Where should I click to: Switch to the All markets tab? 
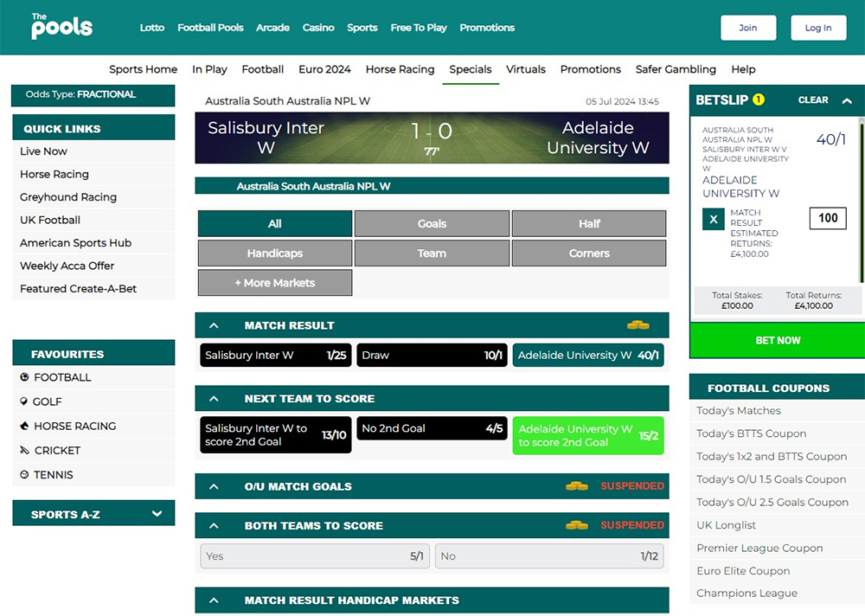pyautogui.click(x=275, y=223)
